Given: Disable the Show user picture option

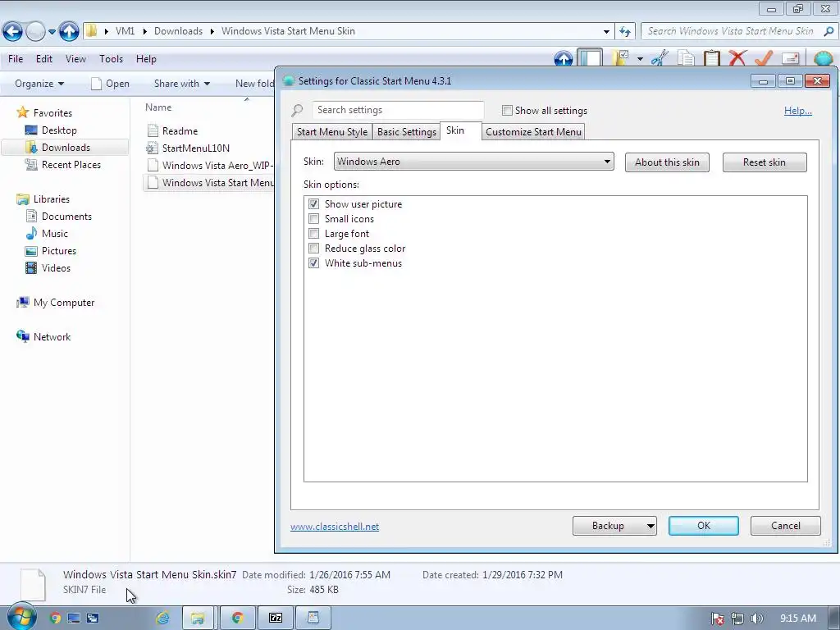Looking at the screenshot, I should [313, 204].
